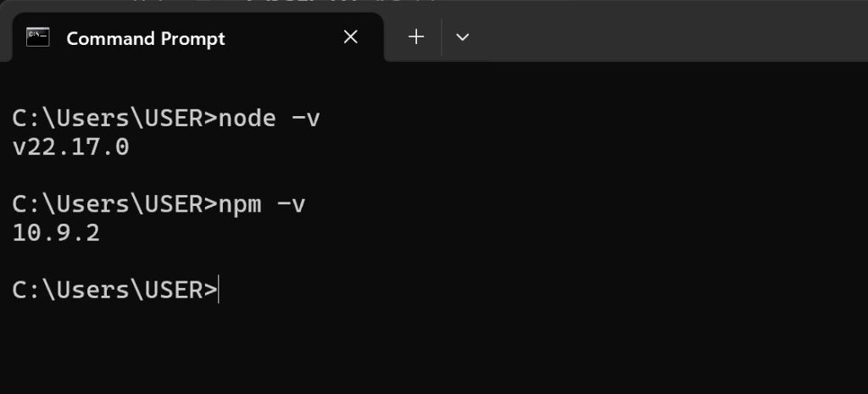Image resolution: width=868 pixels, height=394 pixels.
Task: Expand the new tab profiles dropdown chevron
Action: [x=462, y=37]
